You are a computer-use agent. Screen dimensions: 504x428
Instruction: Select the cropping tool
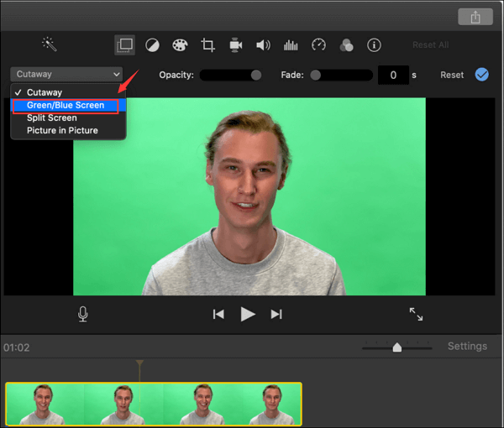pos(208,44)
